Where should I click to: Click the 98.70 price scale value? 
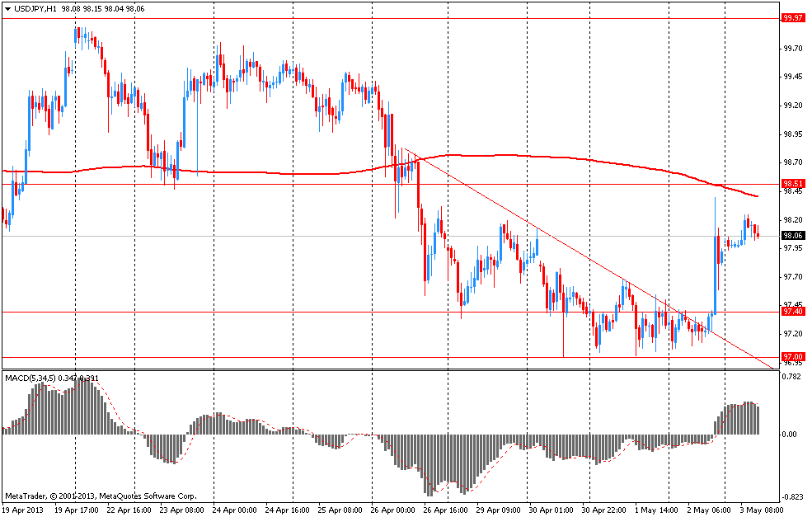pyautogui.click(x=793, y=162)
